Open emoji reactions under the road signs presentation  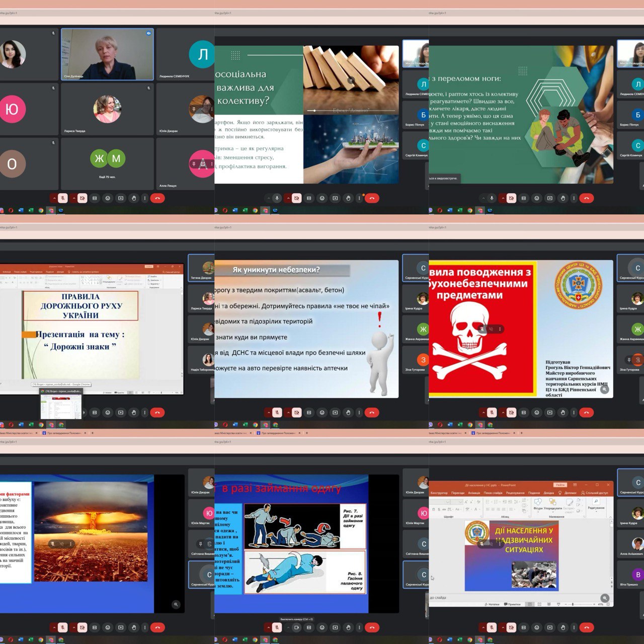click(x=108, y=413)
